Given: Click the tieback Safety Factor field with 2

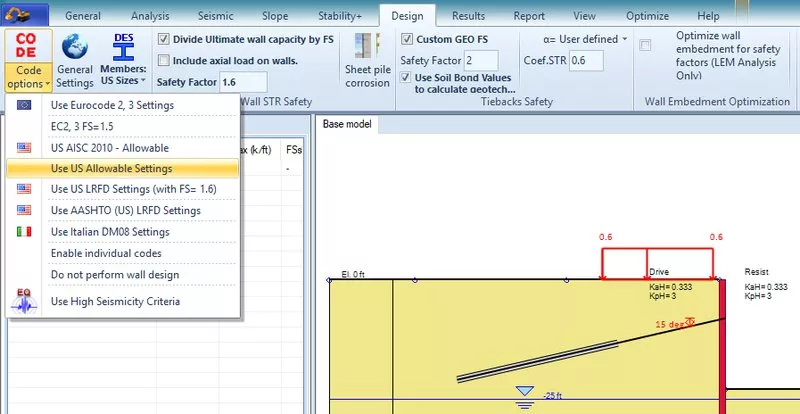Looking at the screenshot, I should pyautogui.click(x=481, y=60).
